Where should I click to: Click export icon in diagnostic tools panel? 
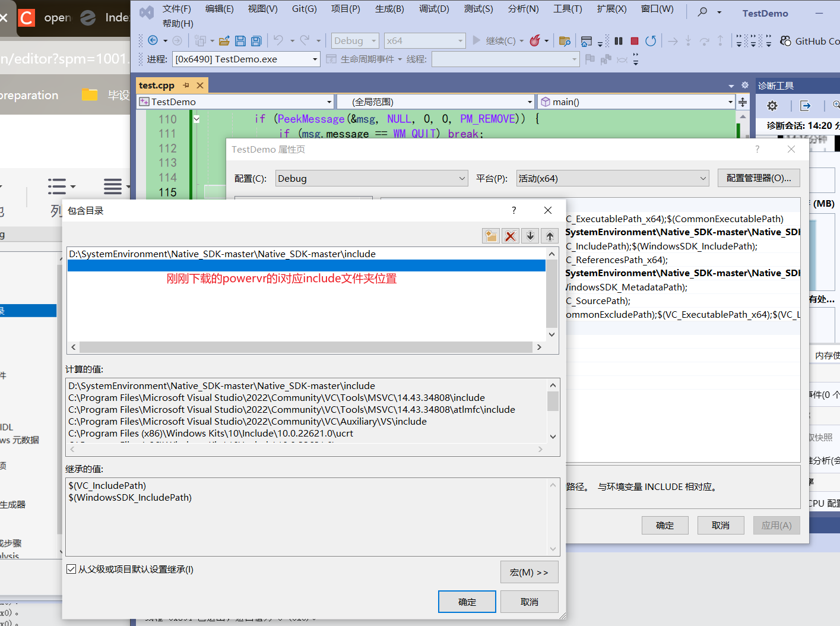(x=806, y=106)
